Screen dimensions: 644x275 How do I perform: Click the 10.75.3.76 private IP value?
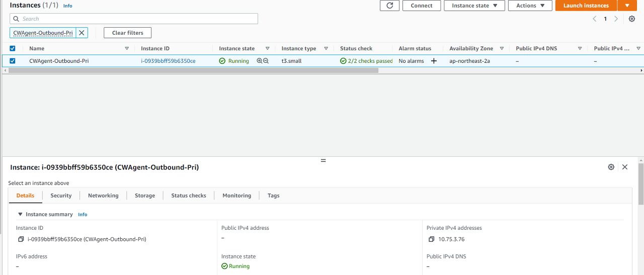pos(451,239)
